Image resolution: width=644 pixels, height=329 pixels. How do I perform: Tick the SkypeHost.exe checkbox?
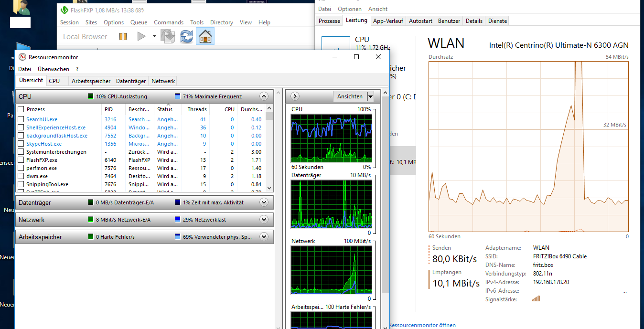coord(21,144)
